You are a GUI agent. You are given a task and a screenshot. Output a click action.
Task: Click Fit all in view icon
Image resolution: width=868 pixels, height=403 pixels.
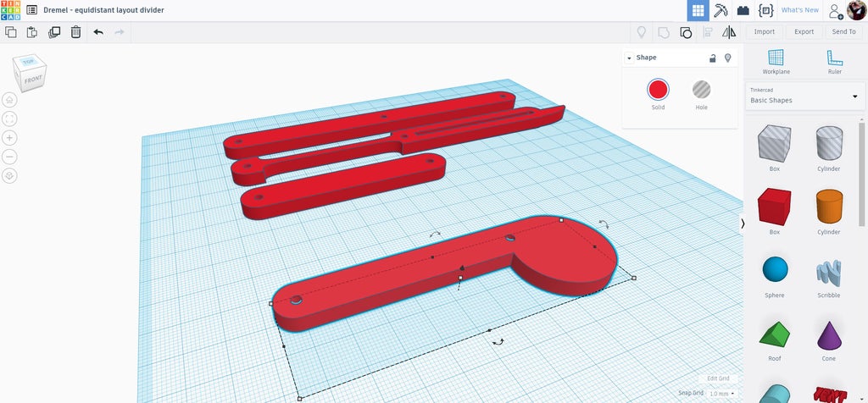coord(9,119)
